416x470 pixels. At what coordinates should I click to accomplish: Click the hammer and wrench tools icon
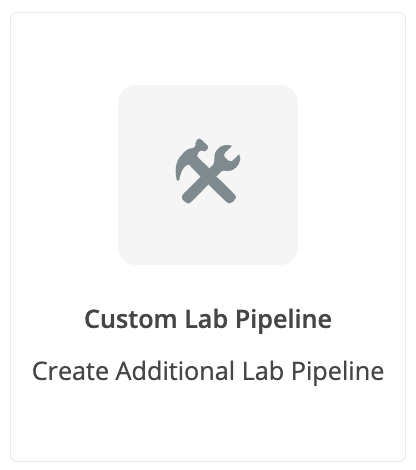208,171
